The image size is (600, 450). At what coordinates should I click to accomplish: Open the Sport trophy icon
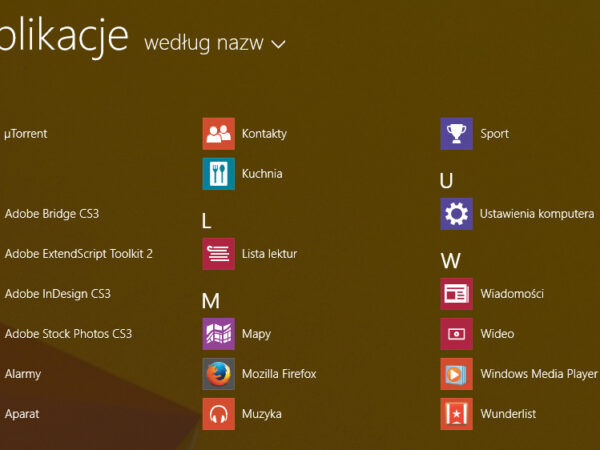point(456,133)
